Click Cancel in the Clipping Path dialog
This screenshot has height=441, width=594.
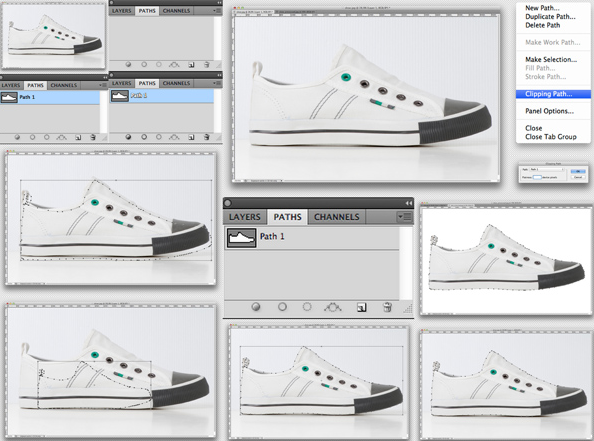pos(578,177)
